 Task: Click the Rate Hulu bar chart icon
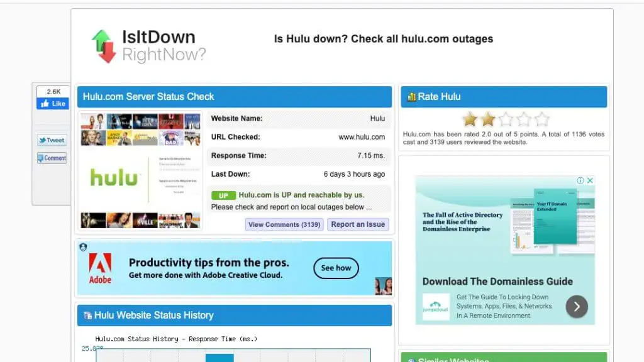click(x=411, y=97)
